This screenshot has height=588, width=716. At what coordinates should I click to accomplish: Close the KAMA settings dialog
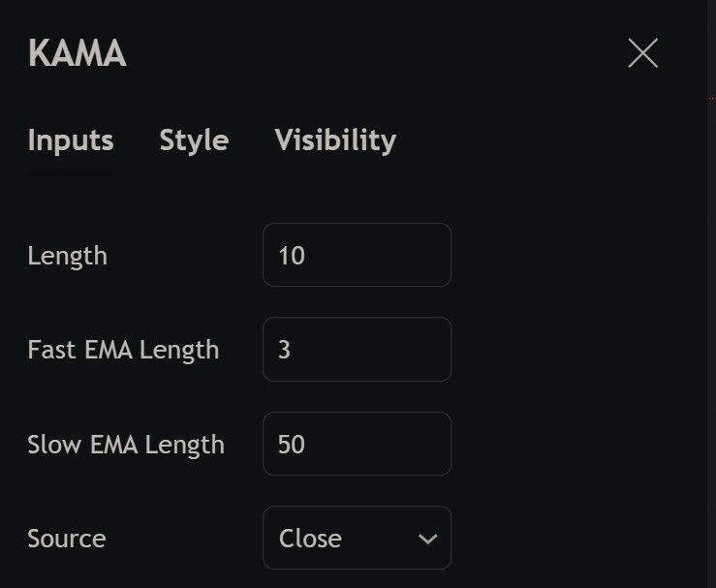(x=642, y=53)
